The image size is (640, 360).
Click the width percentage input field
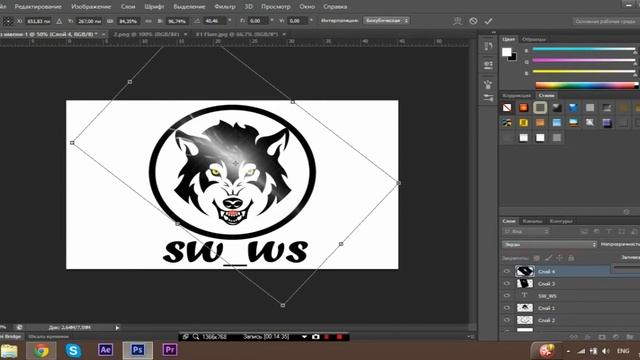pos(129,21)
